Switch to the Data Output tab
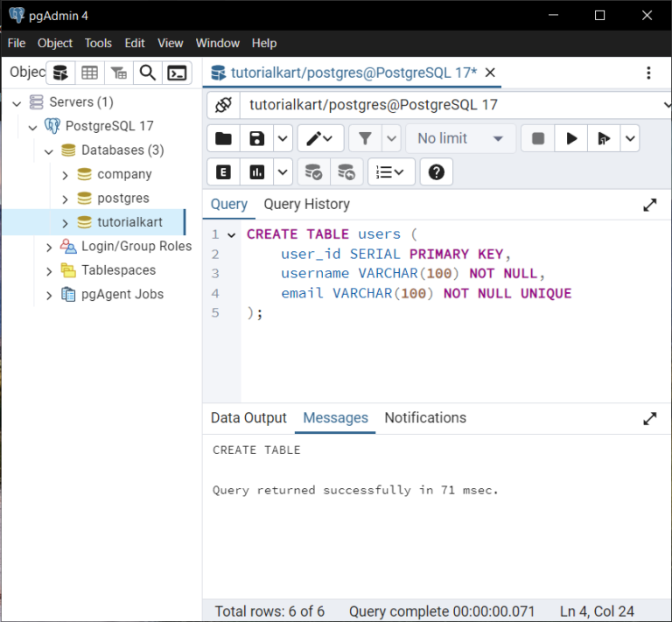The width and height of the screenshot is (672, 622). click(248, 418)
